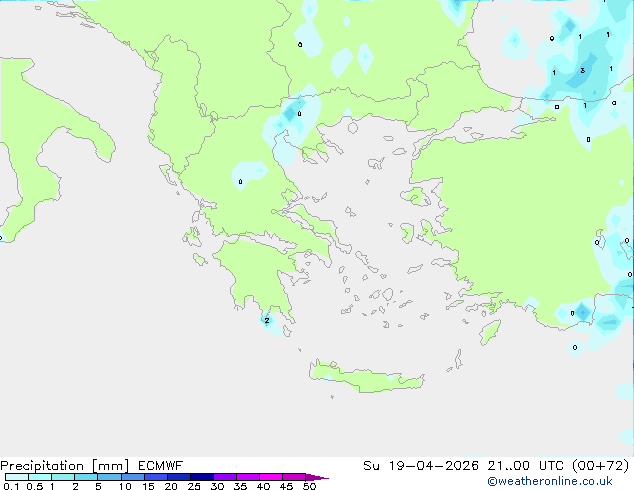Click the 'ECMWF' model label

(x=161, y=466)
